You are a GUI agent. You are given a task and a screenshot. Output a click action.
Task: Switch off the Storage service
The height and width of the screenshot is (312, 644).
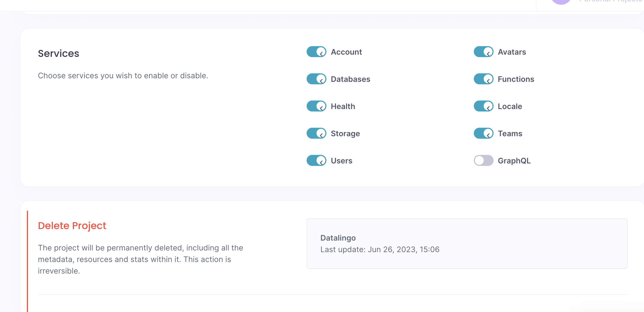coord(316,133)
